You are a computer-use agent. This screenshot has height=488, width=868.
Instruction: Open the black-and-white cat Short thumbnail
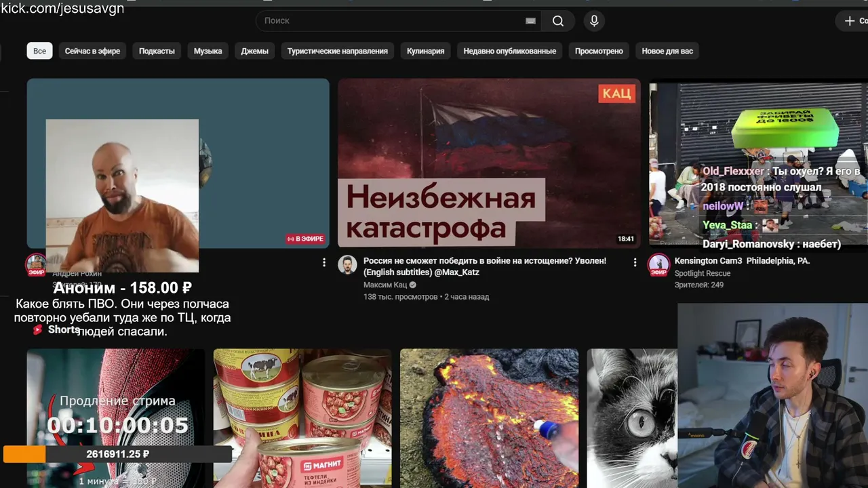pos(632,418)
